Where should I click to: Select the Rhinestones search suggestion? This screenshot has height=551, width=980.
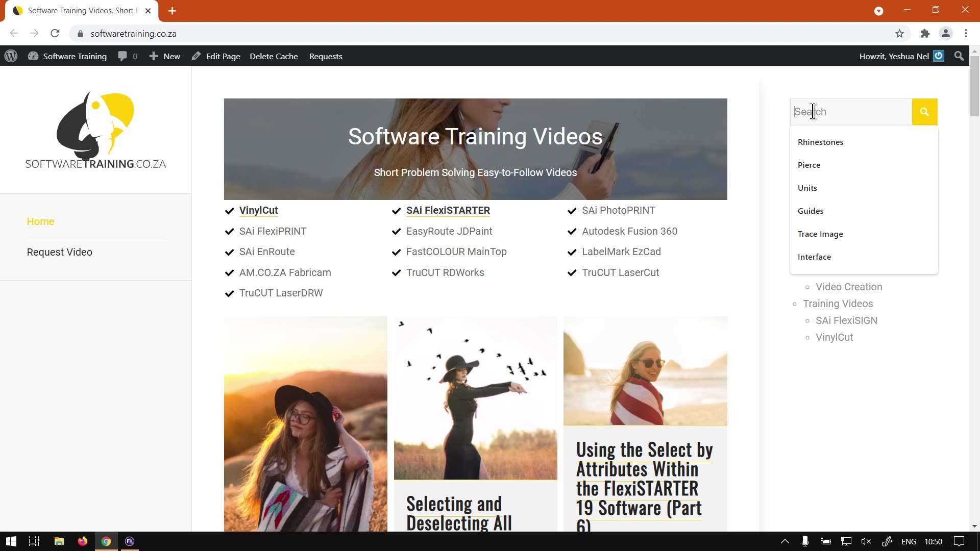820,142
